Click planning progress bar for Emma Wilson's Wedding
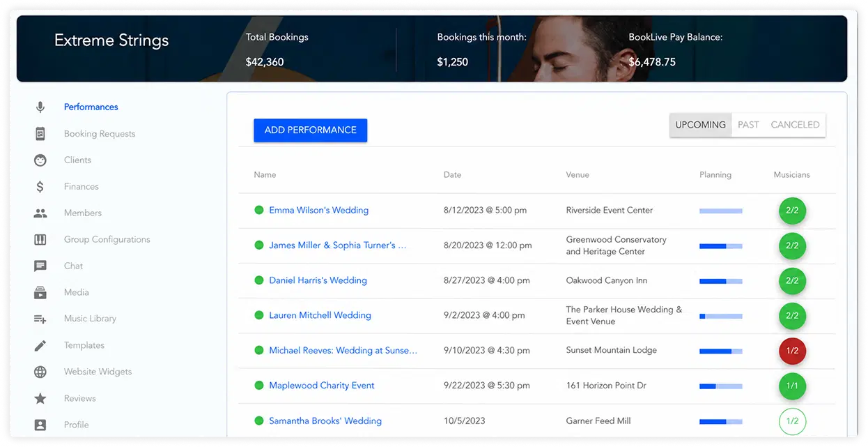868x447 pixels. [721, 211]
